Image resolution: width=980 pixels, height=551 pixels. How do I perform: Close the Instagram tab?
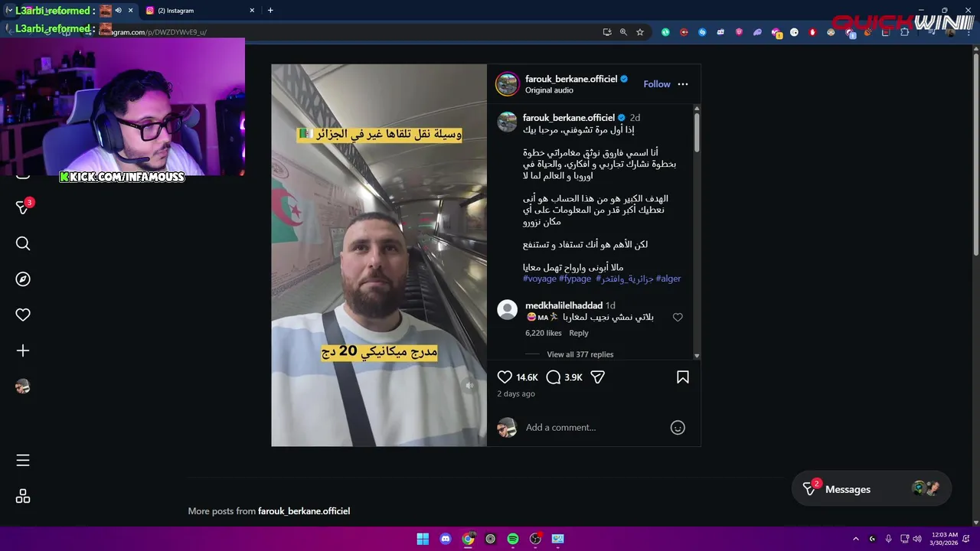[252, 11]
